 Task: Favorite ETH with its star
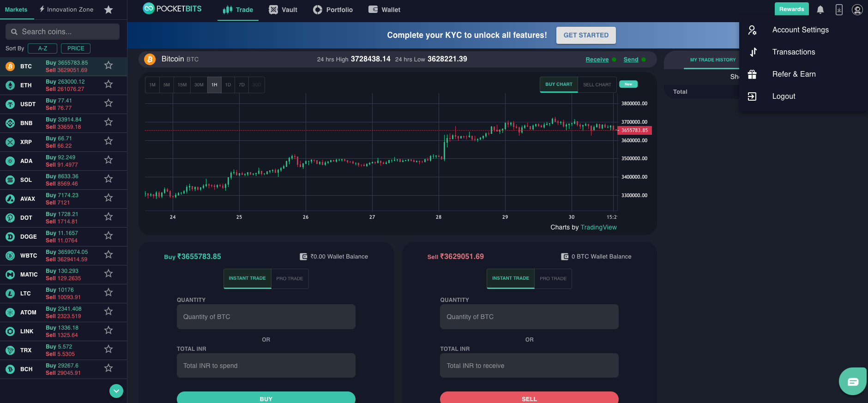point(108,84)
